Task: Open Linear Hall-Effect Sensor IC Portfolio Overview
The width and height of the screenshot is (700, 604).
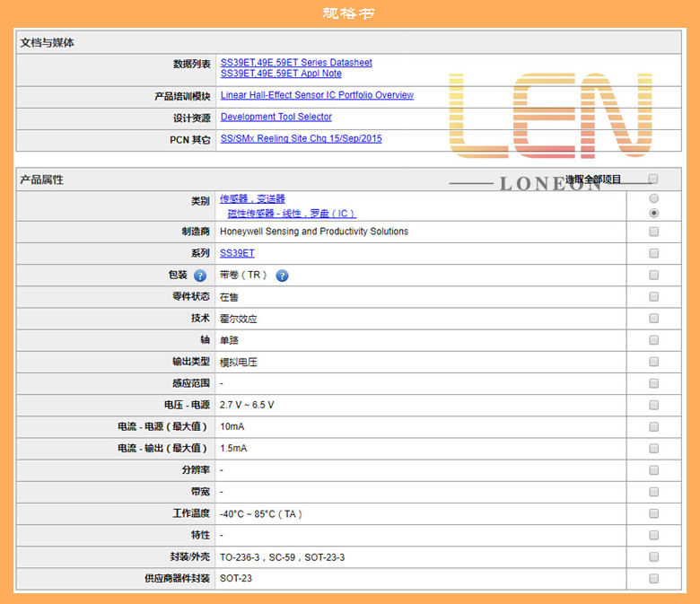Action: pyautogui.click(x=317, y=95)
